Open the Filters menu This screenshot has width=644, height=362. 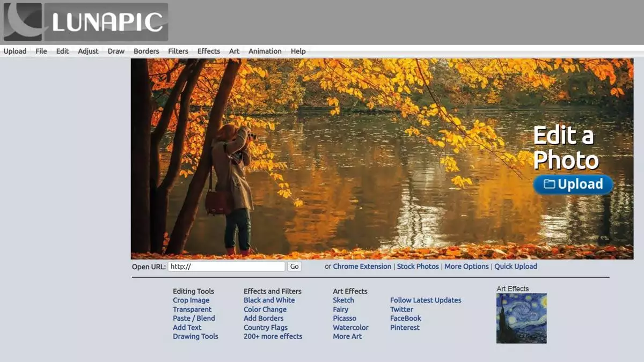[x=178, y=51]
